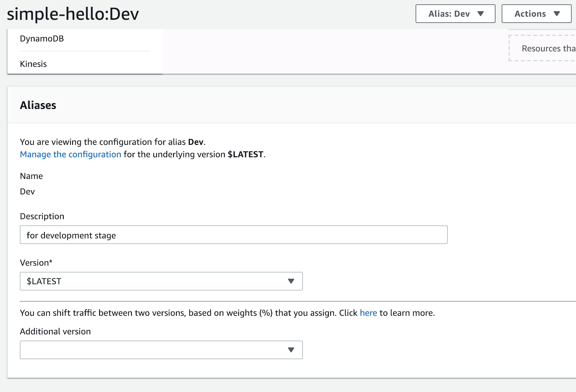Image resolution: width=576 pixels, height=392 pixels.
Task: Click the Alias: Dev caret icon
Action: pos(480,14)
